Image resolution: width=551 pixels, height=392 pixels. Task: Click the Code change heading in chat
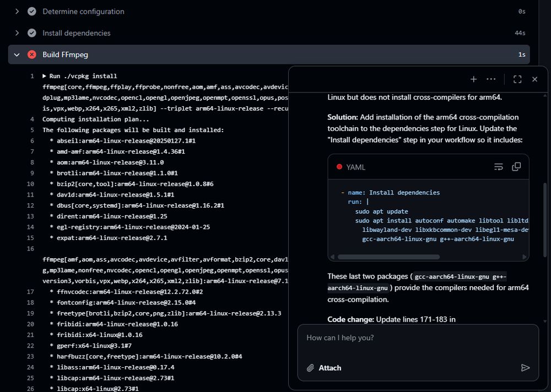click(x=350, y=320)
